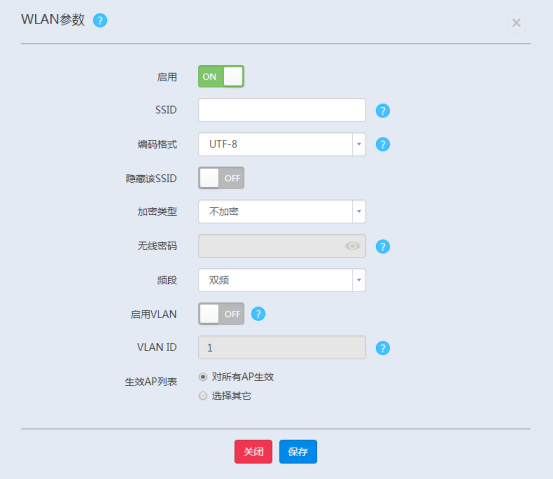Viewport: 553px width, 479px height.
Task: Expand the 编码格式 UTF-8 dropdown
Action: (x=282, y=144)
